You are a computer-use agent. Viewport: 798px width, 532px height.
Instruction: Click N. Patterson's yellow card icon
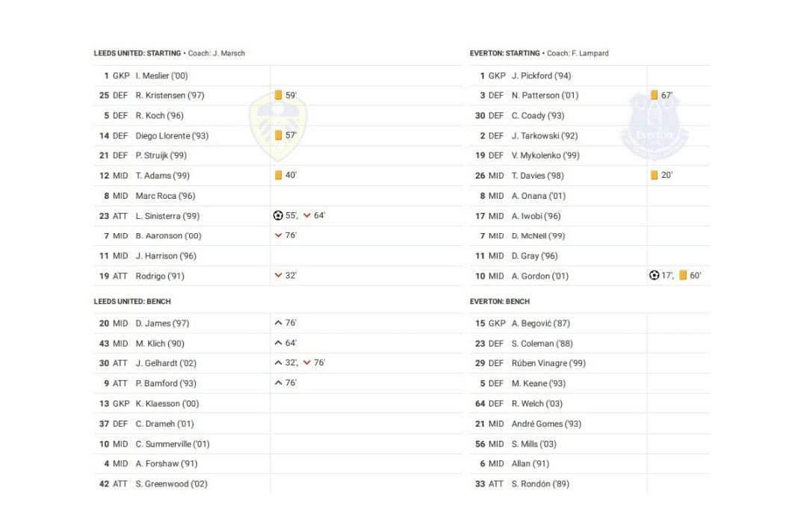(x=655, y=96)
